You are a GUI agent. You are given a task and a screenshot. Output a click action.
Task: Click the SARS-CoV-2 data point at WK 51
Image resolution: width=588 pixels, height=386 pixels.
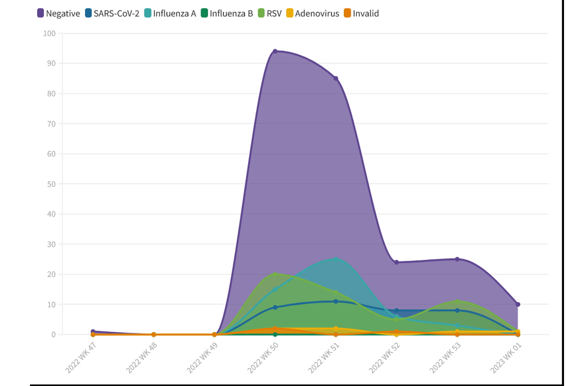tap(336, 301)
